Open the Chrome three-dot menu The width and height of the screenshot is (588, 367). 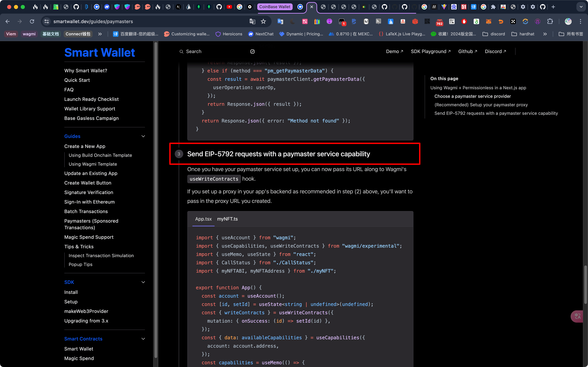coord(581,21)
